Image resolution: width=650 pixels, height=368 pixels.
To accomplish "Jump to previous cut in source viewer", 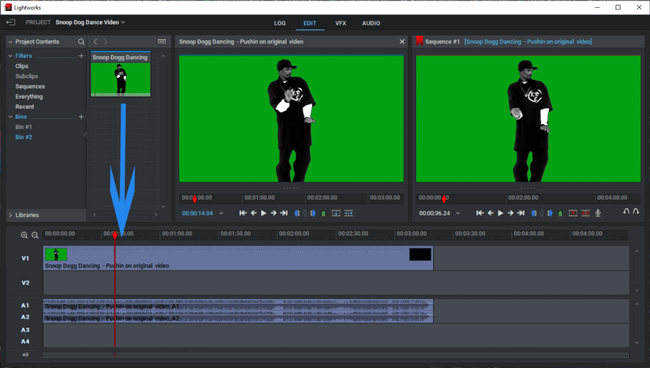I will pos(243,213).
